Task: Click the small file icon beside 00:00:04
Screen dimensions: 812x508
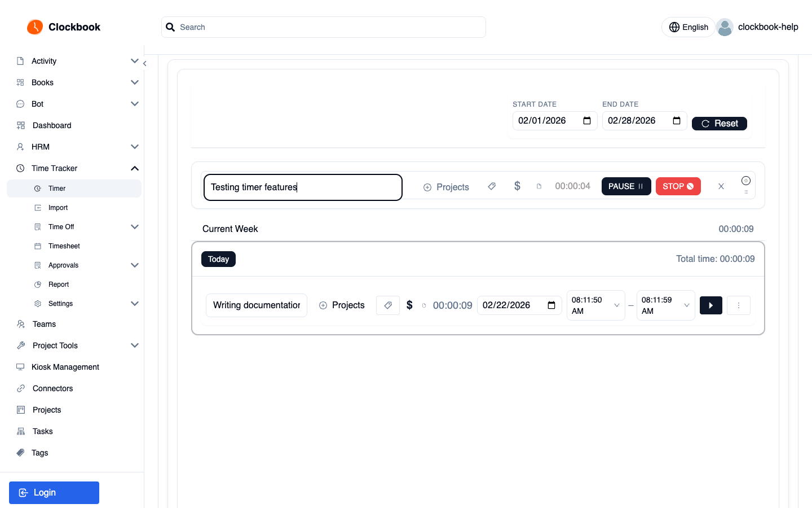Action: click(x=539, y=186)
